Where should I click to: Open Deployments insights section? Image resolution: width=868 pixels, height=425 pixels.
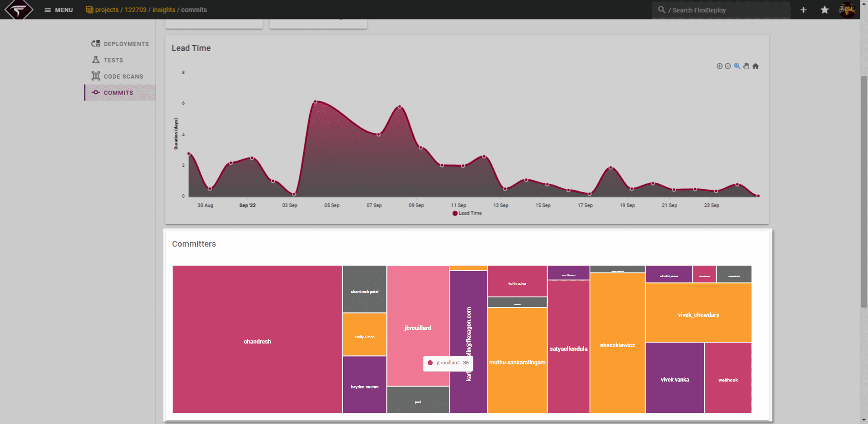tap(120, 44)
